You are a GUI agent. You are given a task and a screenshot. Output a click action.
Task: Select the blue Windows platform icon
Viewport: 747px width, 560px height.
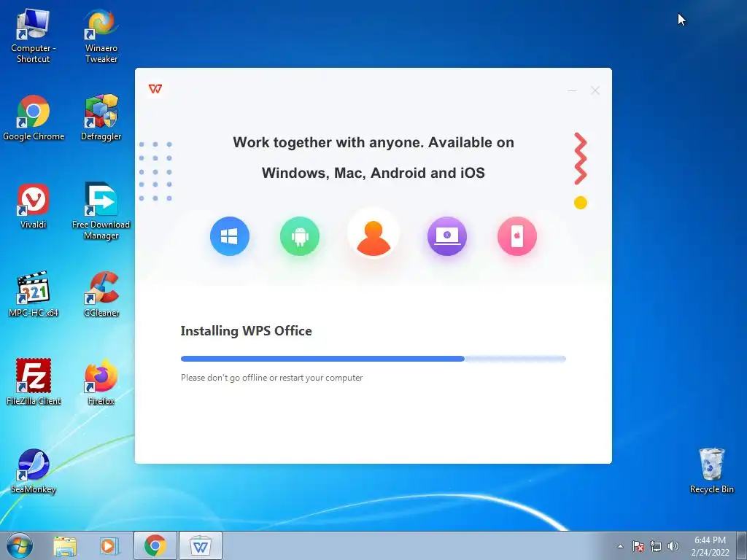(230, 236)
